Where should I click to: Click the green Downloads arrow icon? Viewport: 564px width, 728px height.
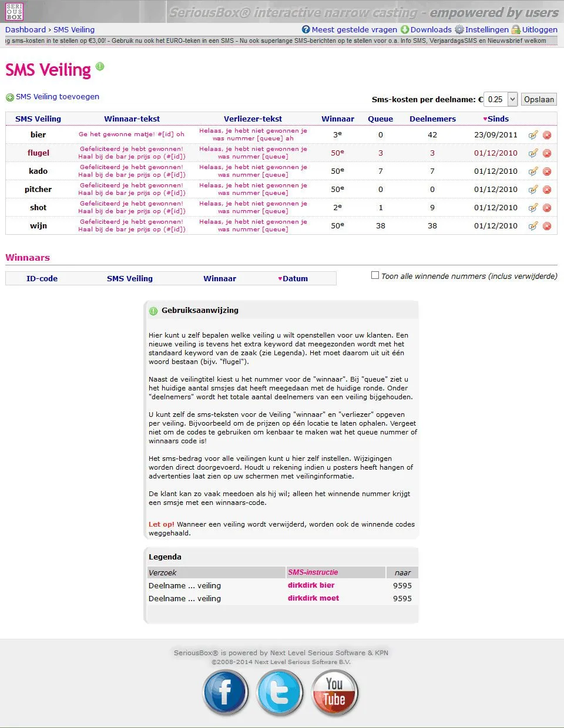(405, 29)
